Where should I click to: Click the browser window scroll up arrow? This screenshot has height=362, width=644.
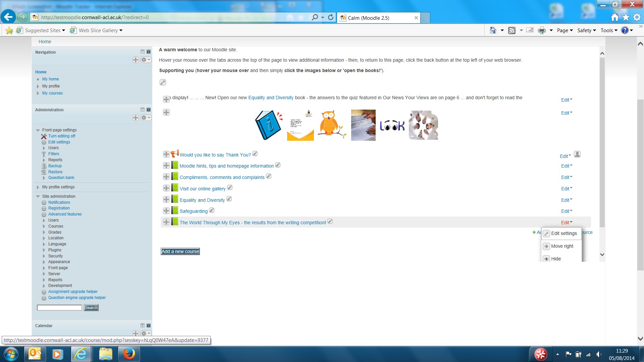(640, 44)
